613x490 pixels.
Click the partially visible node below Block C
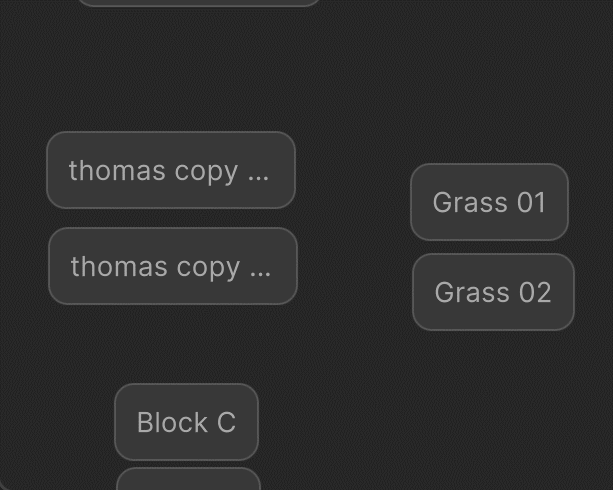tap(188, 479)
